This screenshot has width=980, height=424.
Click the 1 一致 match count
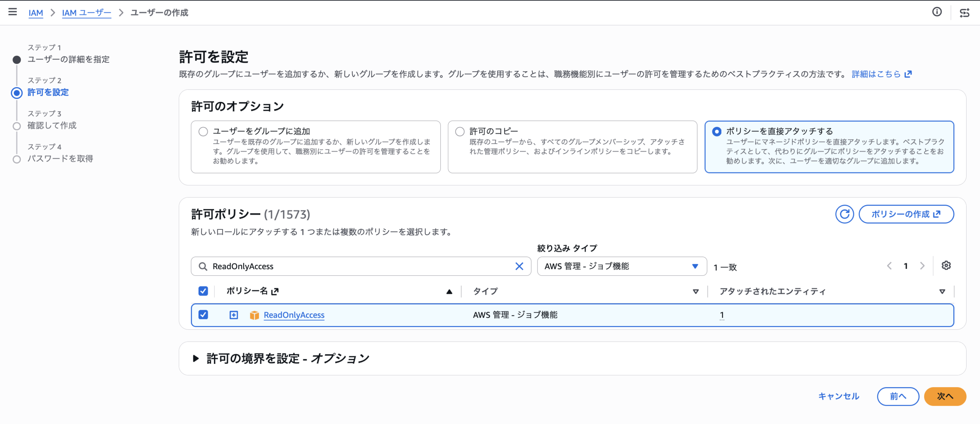click(725, 267)
